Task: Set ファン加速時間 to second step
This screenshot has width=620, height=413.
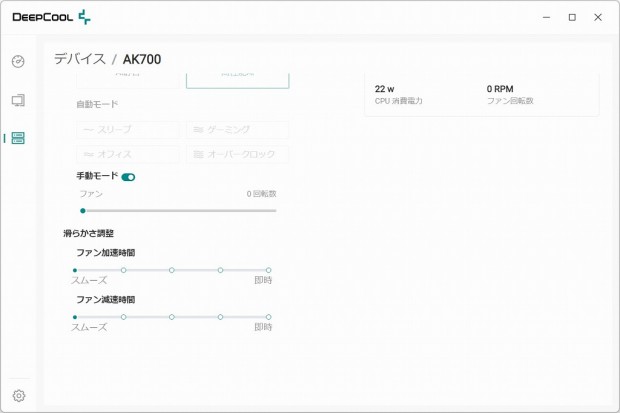Action: point(123,270)
